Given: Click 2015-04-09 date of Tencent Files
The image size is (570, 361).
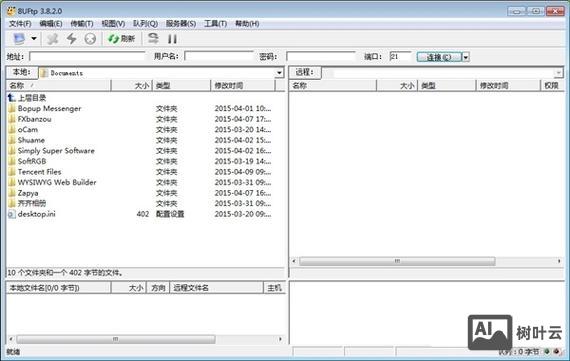Looking at the screenshot, I should 243,172.
